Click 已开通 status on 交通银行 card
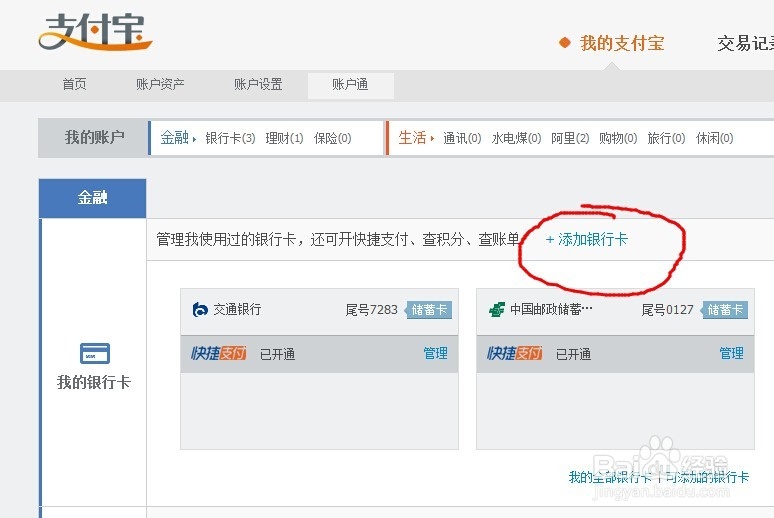Screen dimensions: 774x518 pyautogui.click(x=277, y=354)
